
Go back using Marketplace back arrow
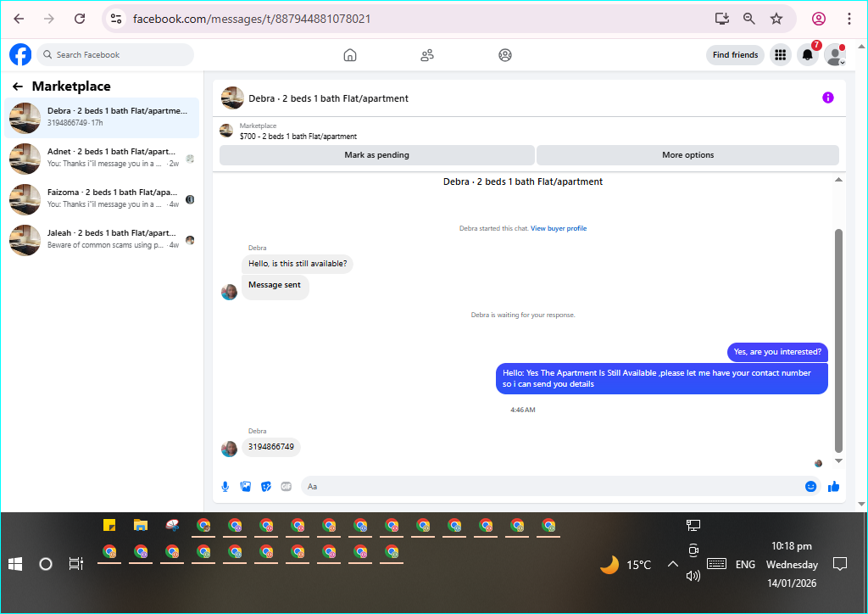pos(18,87)
